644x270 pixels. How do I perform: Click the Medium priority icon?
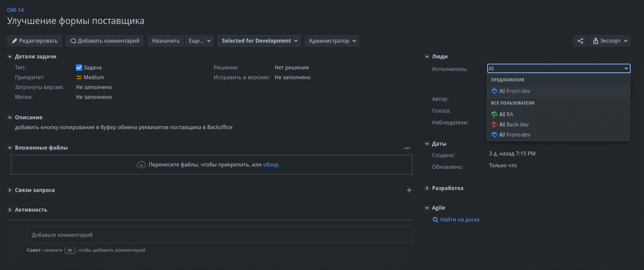tap(79, 77)
